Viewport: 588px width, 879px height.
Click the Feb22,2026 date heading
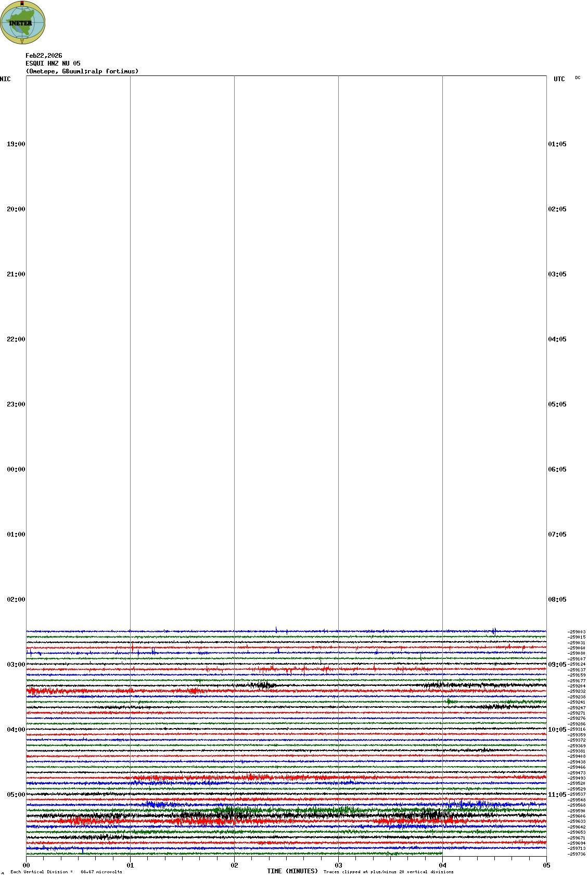pos(44,56)
